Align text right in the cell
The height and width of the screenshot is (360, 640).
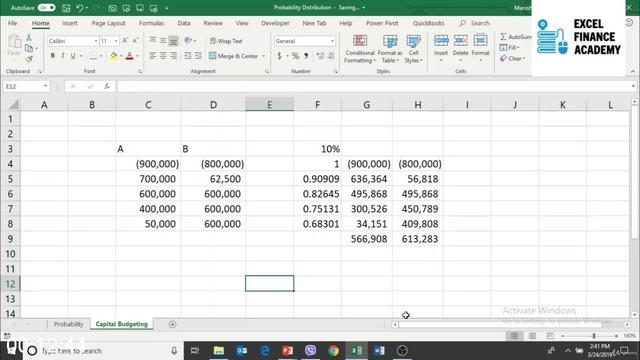pyautogui.click(x=173, y=56)
